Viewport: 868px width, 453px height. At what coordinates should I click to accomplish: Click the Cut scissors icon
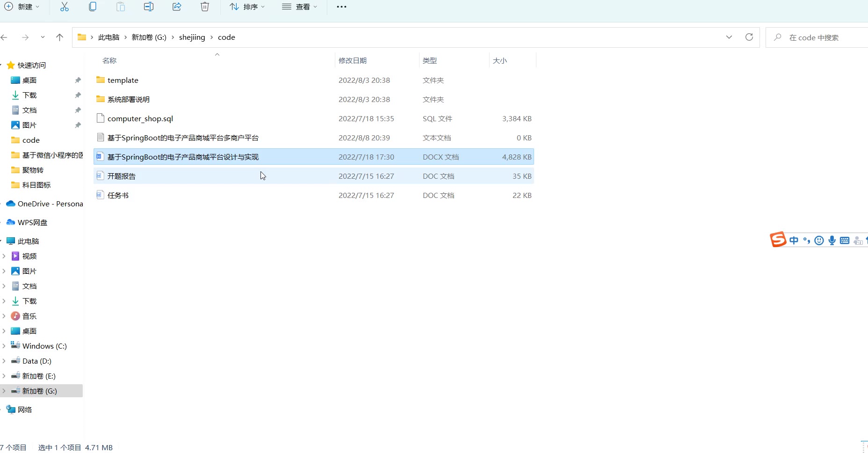pos(65,7)
